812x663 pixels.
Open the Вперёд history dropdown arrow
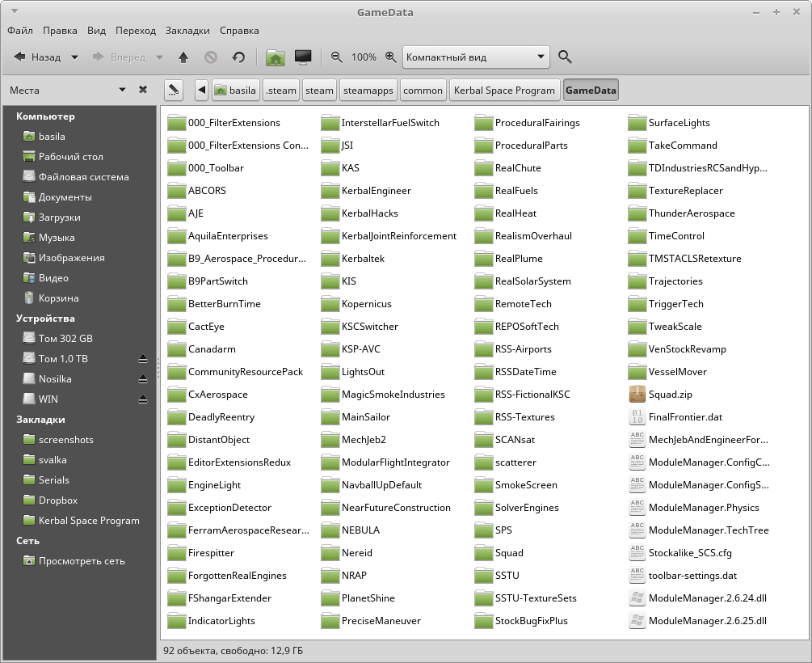point(159,57)
